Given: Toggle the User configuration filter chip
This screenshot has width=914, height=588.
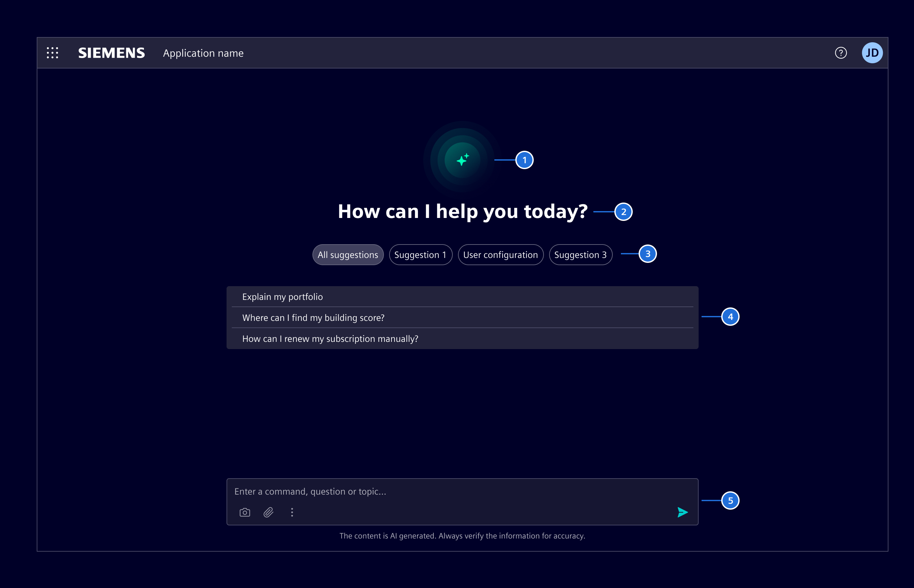Looking at the screenshot, I should [x=501, y=255].
